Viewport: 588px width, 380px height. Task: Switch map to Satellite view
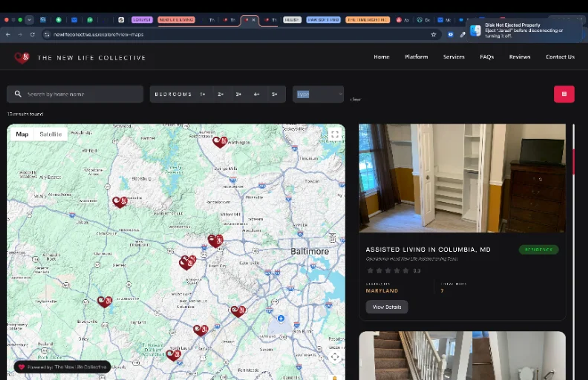click(50, 134)
